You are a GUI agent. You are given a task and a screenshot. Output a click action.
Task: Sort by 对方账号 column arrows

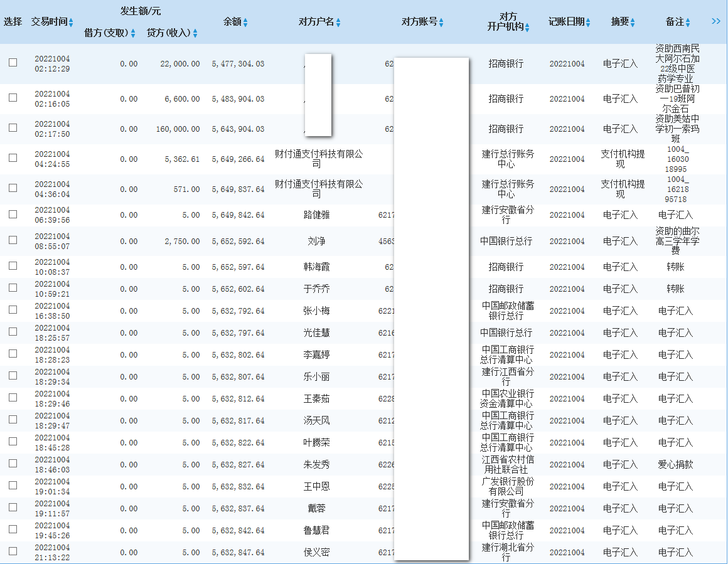point(441,23)
